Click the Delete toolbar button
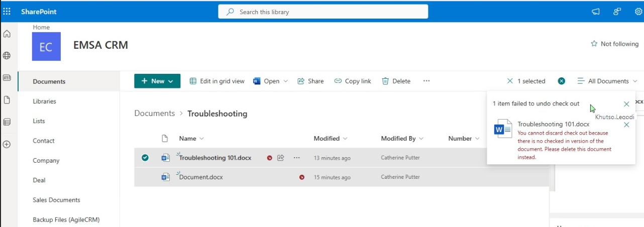This screenshot has height=227, width=644. coord(396,81)
